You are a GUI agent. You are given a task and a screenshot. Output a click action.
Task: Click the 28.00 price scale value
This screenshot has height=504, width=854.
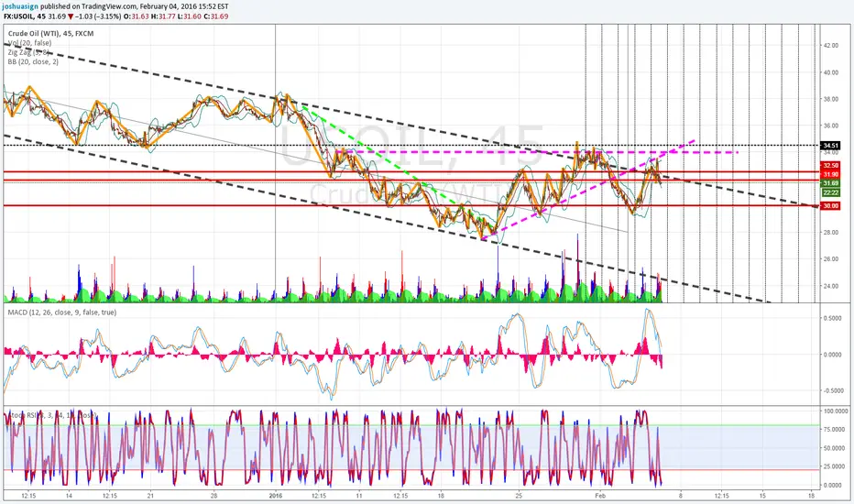pos(830,232)
